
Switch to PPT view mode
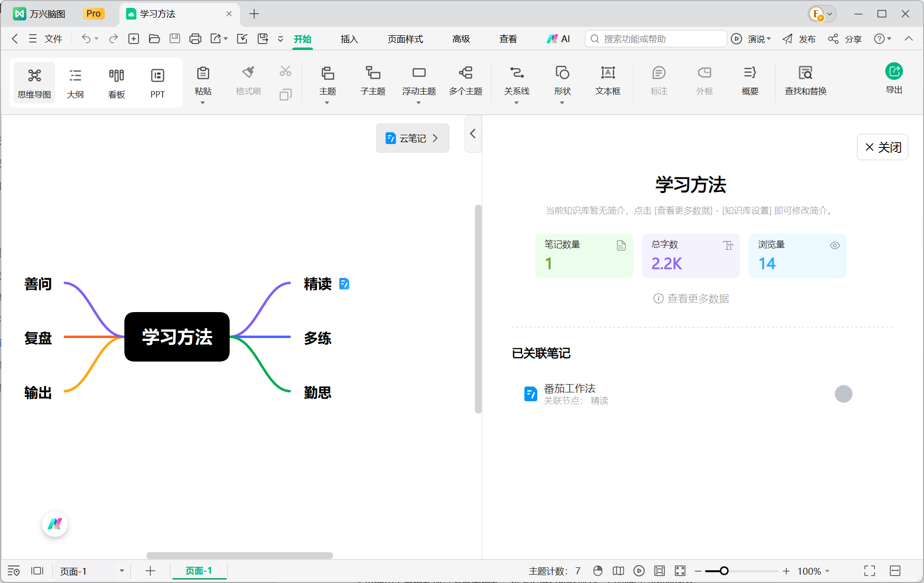pos(158,82)
